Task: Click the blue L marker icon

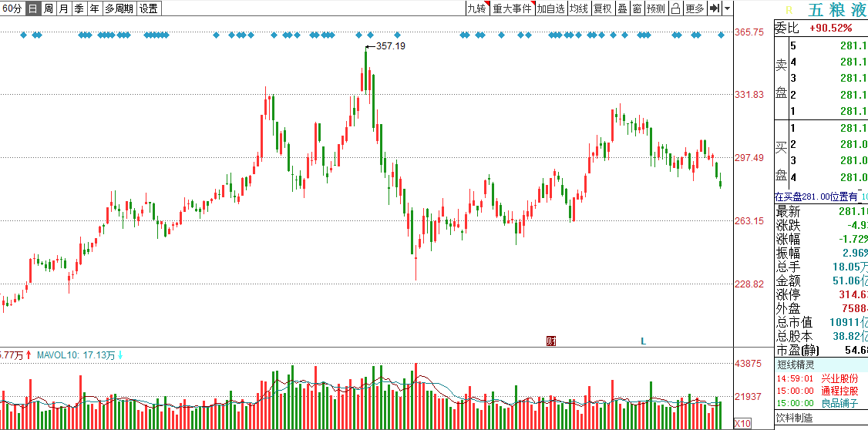Action: [643, 341]
